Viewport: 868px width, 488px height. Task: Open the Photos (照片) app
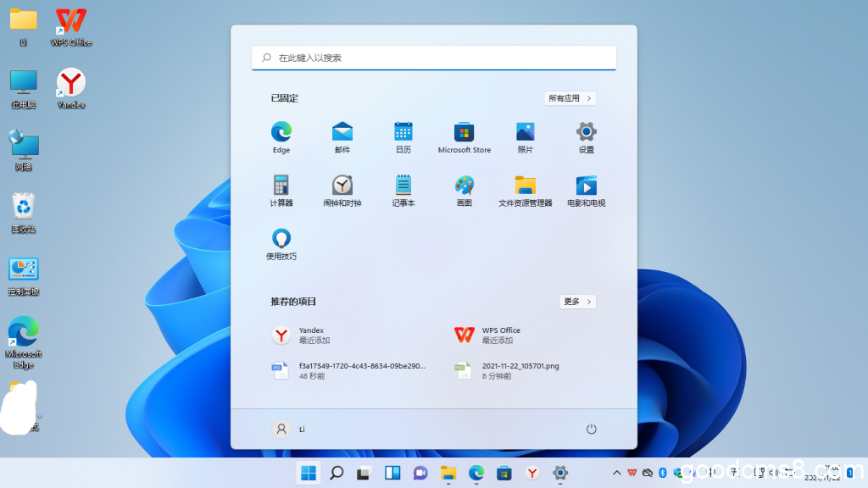[525, 137]
